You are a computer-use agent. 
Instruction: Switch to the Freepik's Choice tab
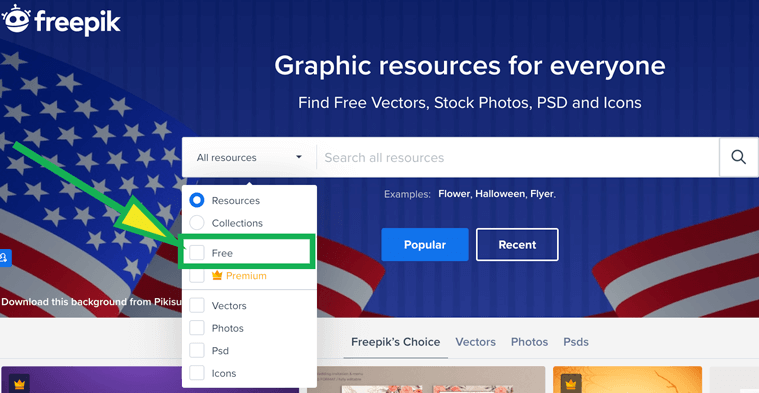(x=395, y=342)
